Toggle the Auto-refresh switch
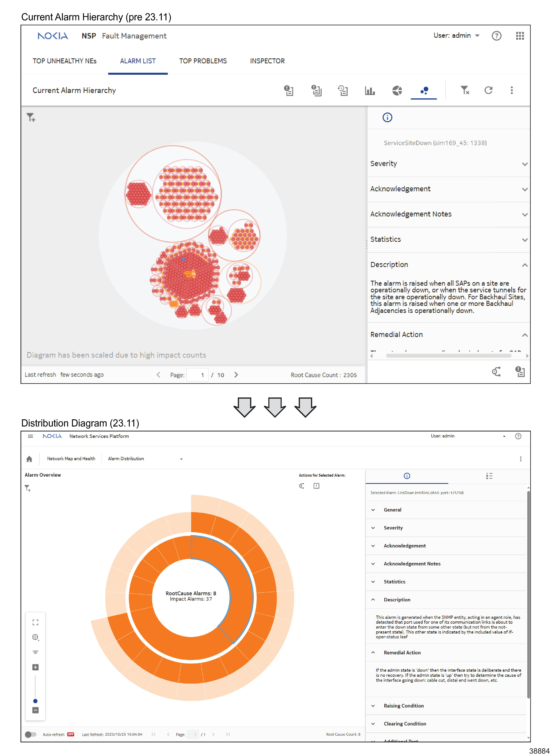The width and height of the screenshot is (550, 756). tap(31, 734)
